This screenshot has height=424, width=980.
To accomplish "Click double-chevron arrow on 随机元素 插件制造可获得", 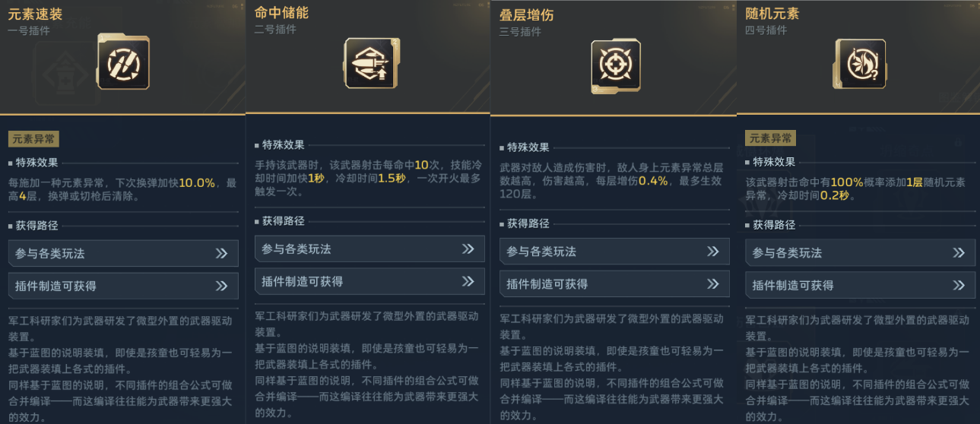I will tap(959, 285).
